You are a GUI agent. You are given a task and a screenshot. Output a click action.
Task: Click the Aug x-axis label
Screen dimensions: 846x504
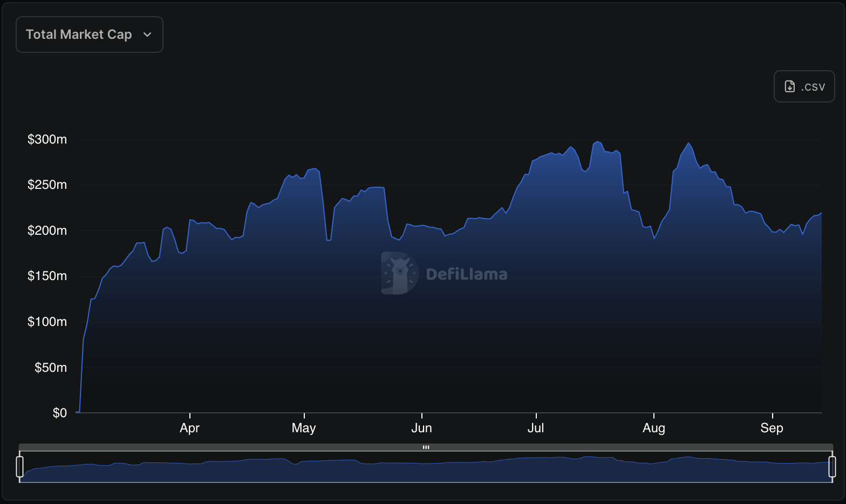[654, 428]
